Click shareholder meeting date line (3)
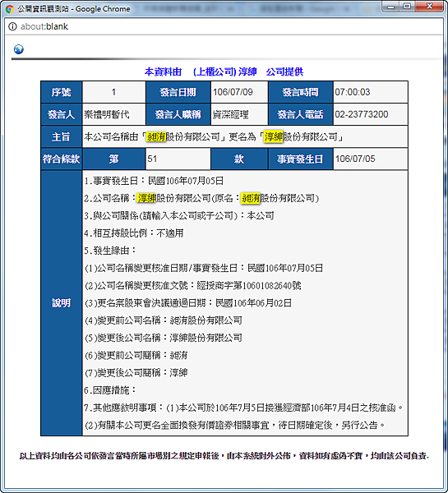 click(x=188, y=303)
